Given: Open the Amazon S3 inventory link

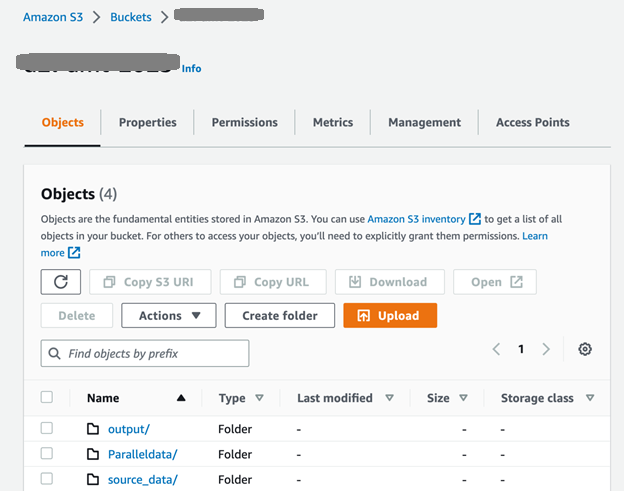Looking at the screenshot, I should tap(416, 219).
